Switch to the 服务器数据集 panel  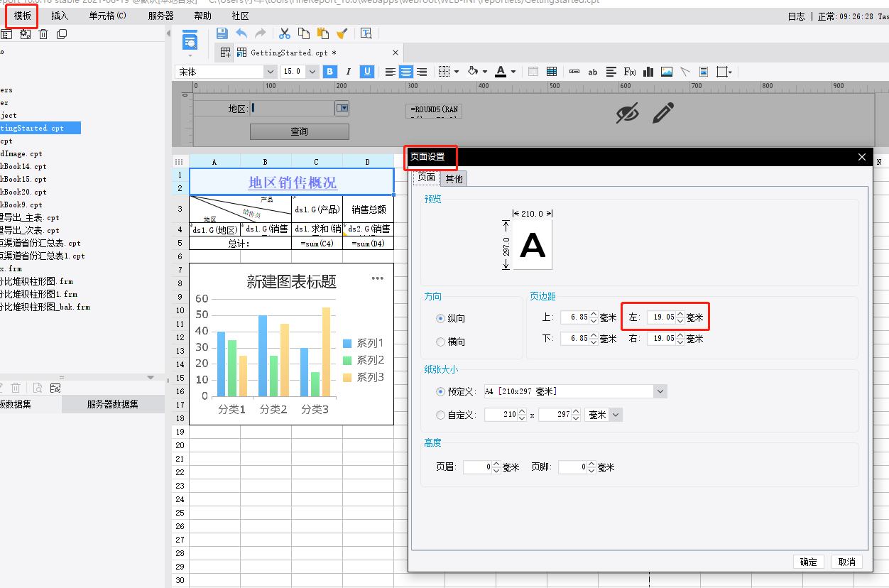tap(113, 404)
